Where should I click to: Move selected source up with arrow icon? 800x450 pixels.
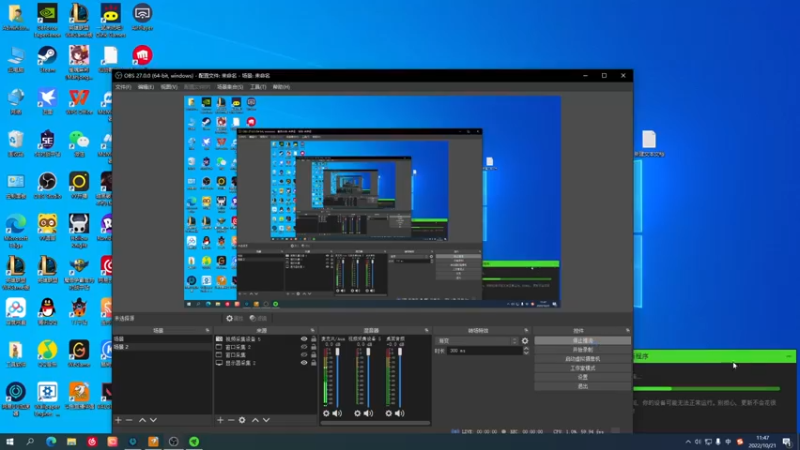pos(257,420)
